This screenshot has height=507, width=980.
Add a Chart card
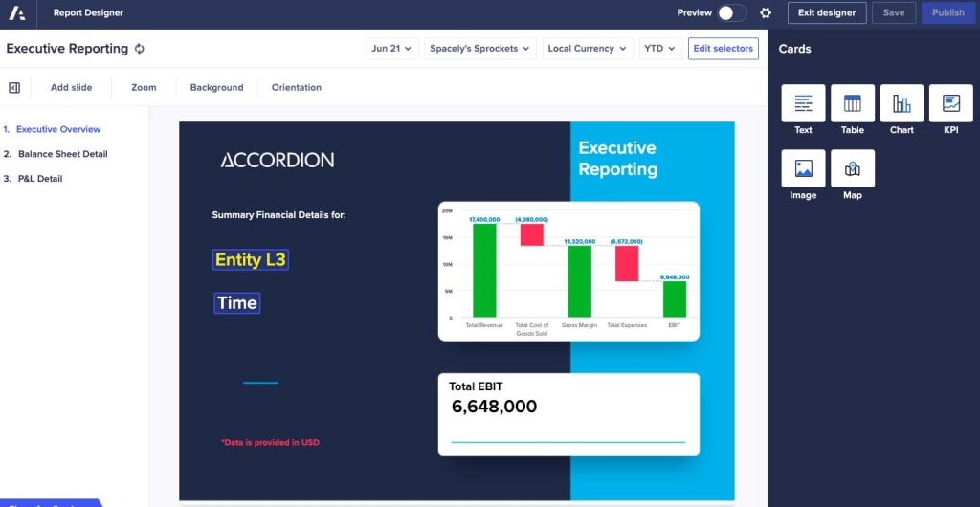[x=902, y=103]
